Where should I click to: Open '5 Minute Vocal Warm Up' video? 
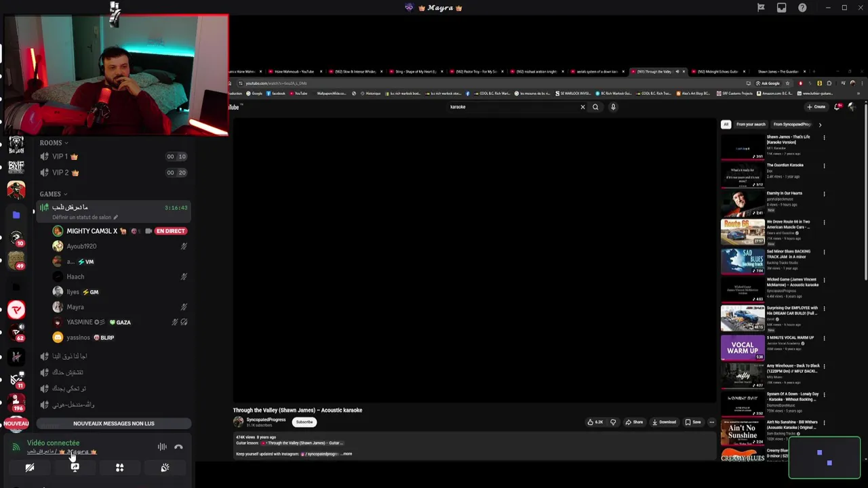pos(790,338)
